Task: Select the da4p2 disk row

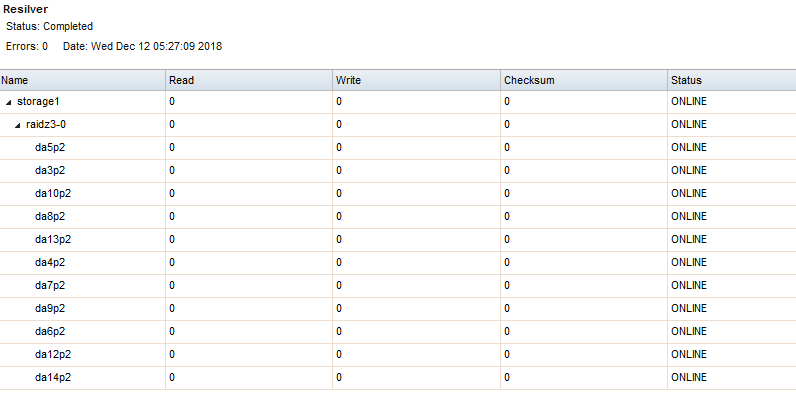Action: tap(398, 263)
